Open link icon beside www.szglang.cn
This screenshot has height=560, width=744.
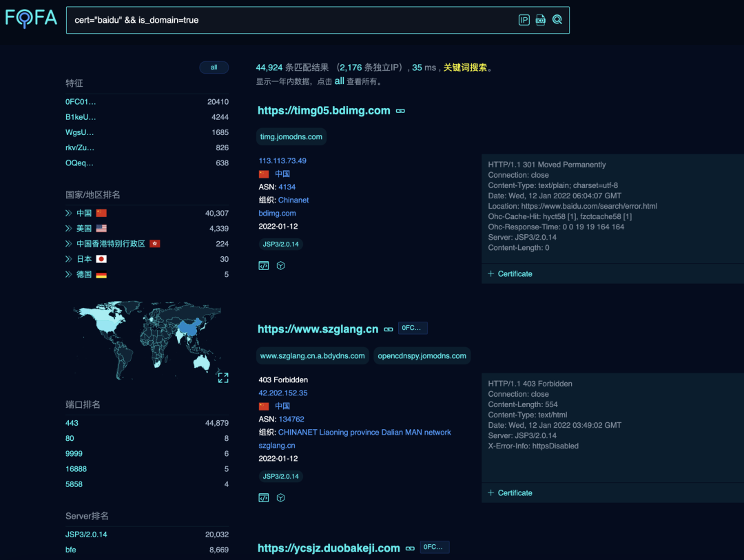389,329
